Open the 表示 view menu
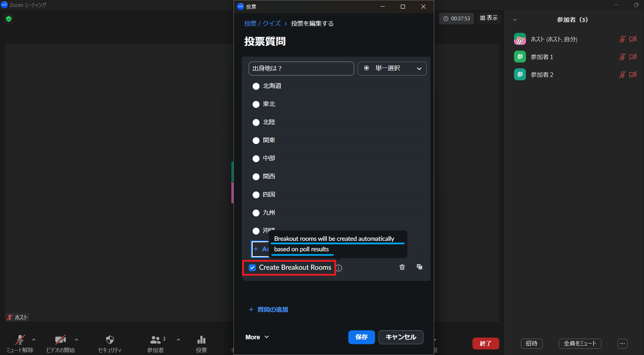Screen dimensions: 644x355 pyautogui.click(x=489, y=18)
